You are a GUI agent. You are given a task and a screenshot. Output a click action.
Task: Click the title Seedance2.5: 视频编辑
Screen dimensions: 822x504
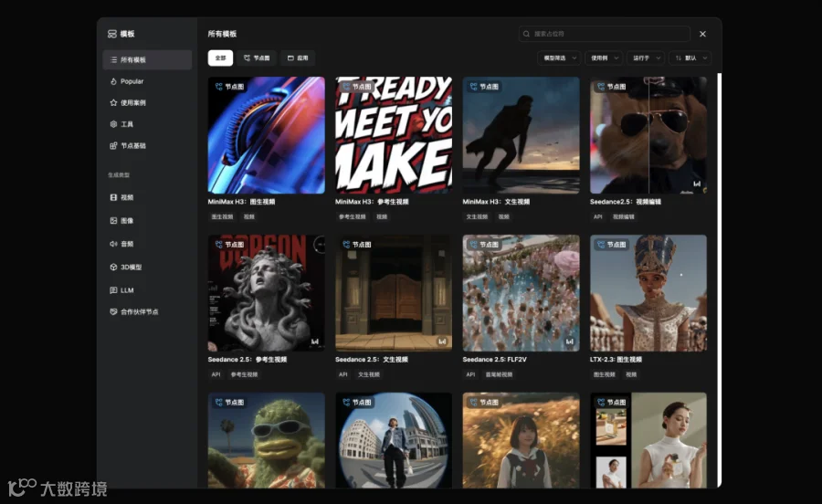tap(626, 202)
